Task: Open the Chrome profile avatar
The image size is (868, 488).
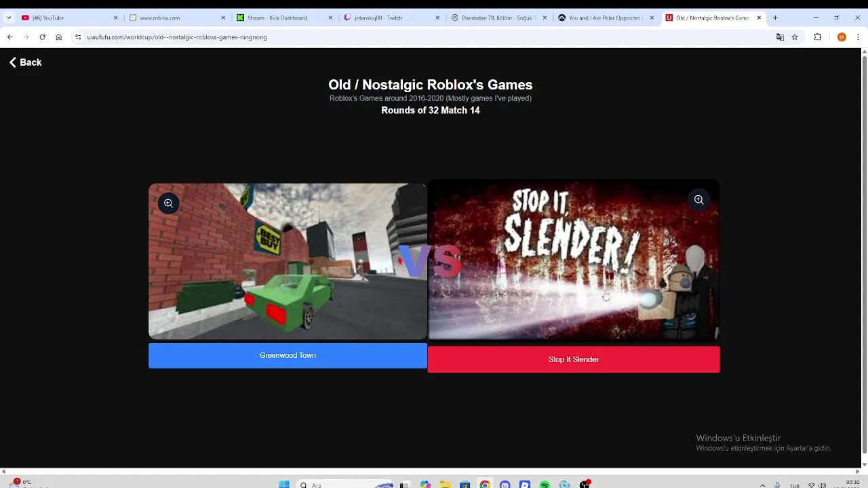Action: (x=842, y=37)
